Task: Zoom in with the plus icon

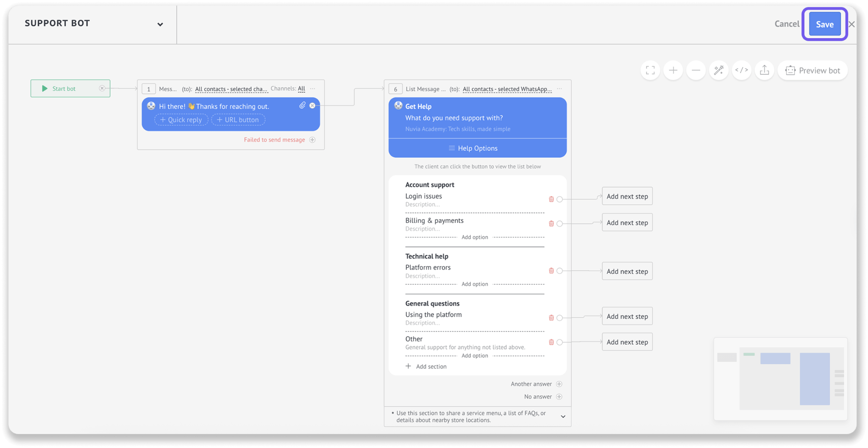Action: pos(673,70)
